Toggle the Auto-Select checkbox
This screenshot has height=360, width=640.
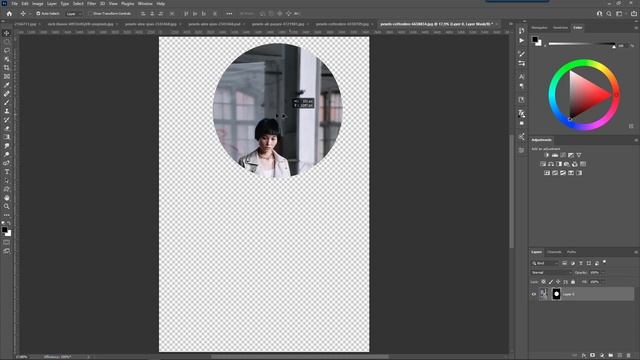click(38, 13)
